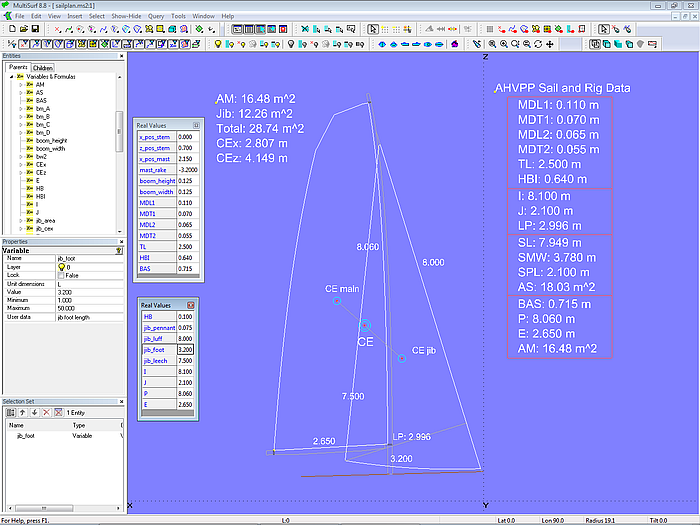Close the lower Real Values window
This screenshot has width=700, height=525.
(191, 304)
